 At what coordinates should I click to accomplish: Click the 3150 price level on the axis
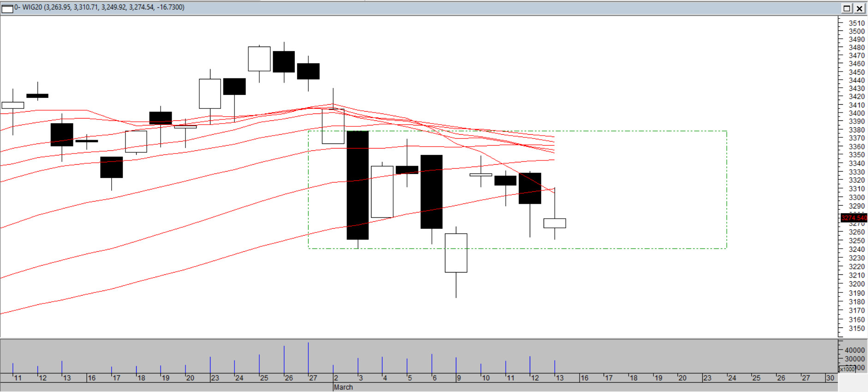point(856,328)
